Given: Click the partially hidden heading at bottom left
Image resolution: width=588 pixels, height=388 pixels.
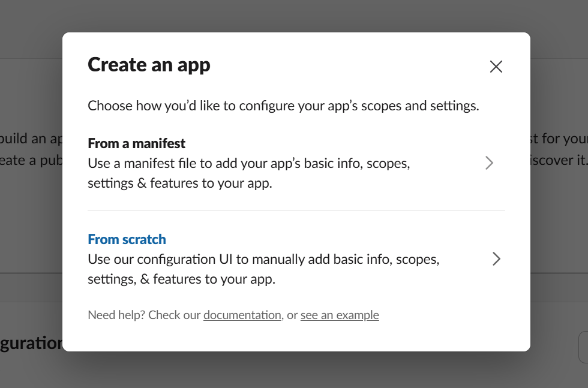Looking at the screenshot, I should (x=31, y=344).
